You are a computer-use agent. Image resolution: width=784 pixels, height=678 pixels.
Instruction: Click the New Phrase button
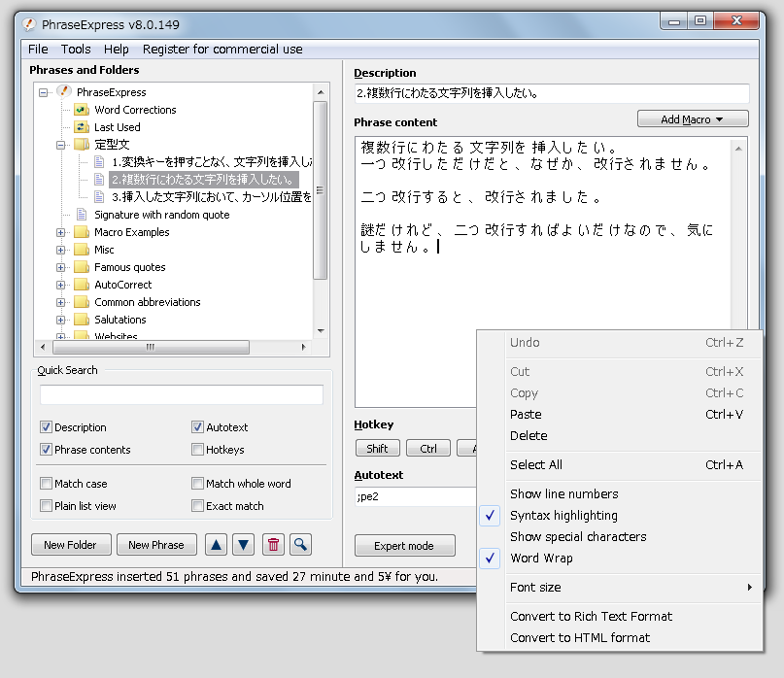[x=156, y=545]
